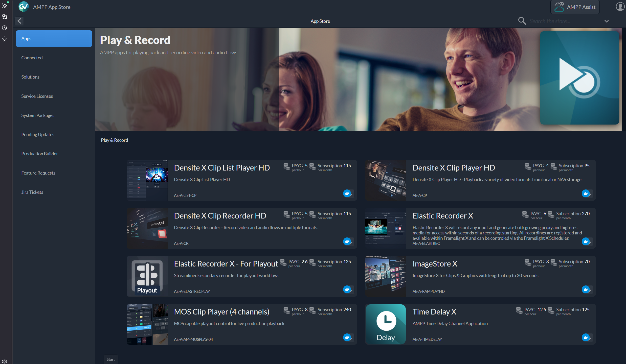Image resolution: width=626 pixels, height=364 pixels.
Task: Open the user profile icon
Action: (x=620, y=7)
